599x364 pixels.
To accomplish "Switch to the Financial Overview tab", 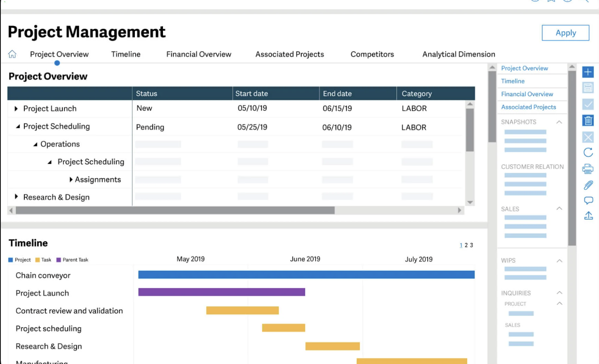I will pyautogui.click(x=199, y=54).
